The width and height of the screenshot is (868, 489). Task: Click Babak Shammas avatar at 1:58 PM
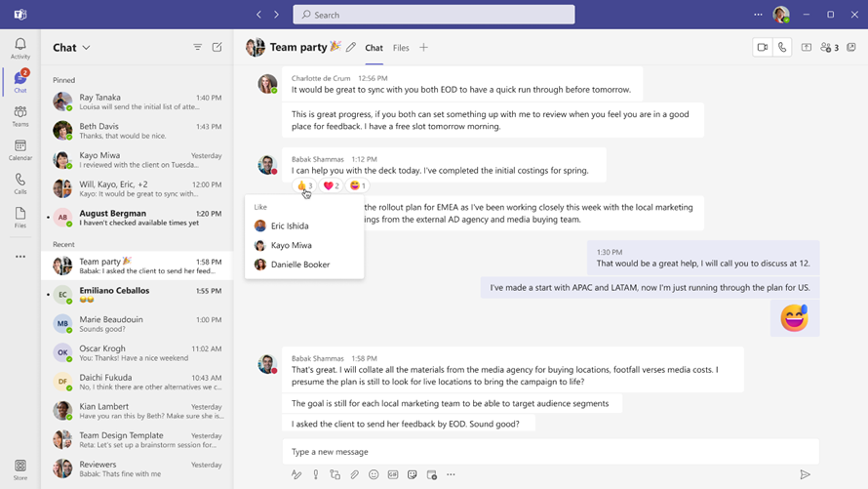click(x=267, y=364)
